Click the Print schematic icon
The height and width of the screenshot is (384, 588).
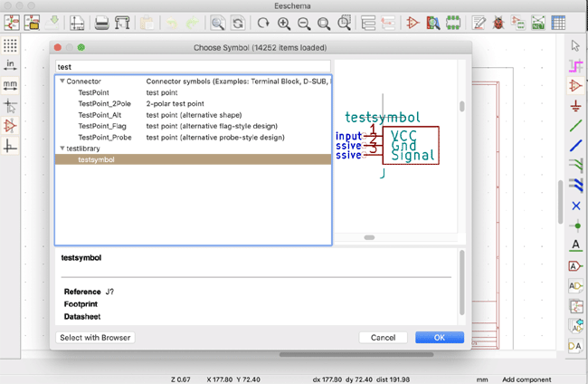(x=101, y=23)
